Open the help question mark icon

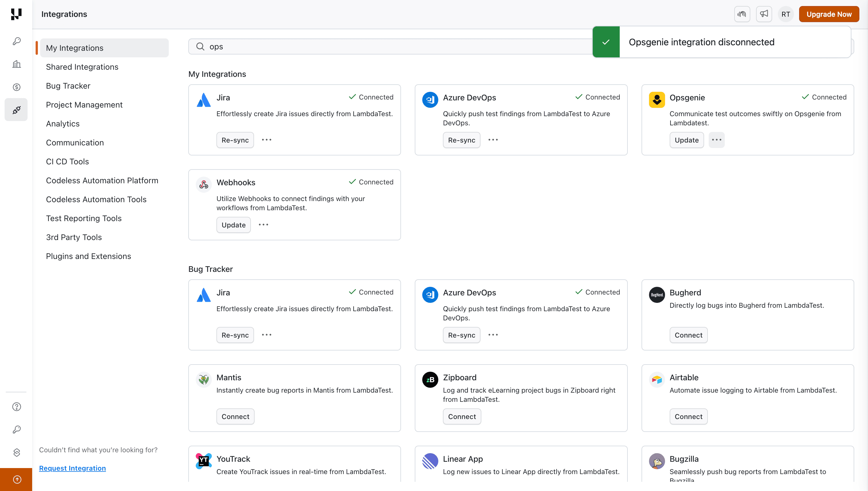16,407
